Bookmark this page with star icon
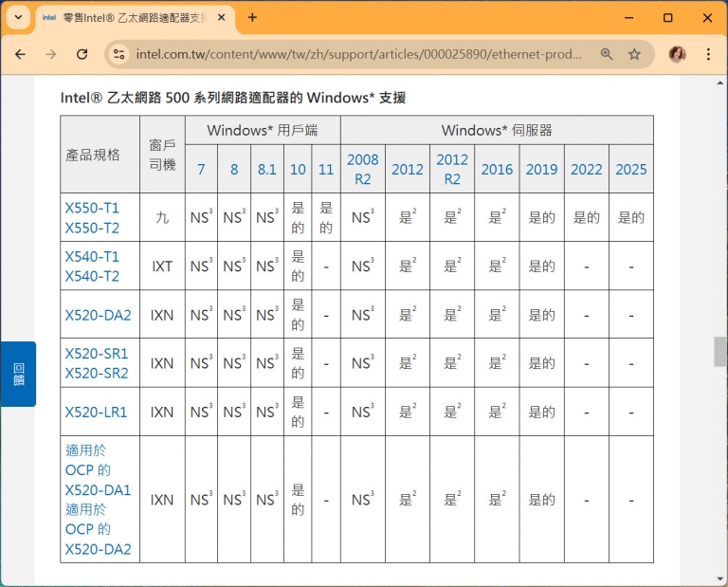 (634, 54)
